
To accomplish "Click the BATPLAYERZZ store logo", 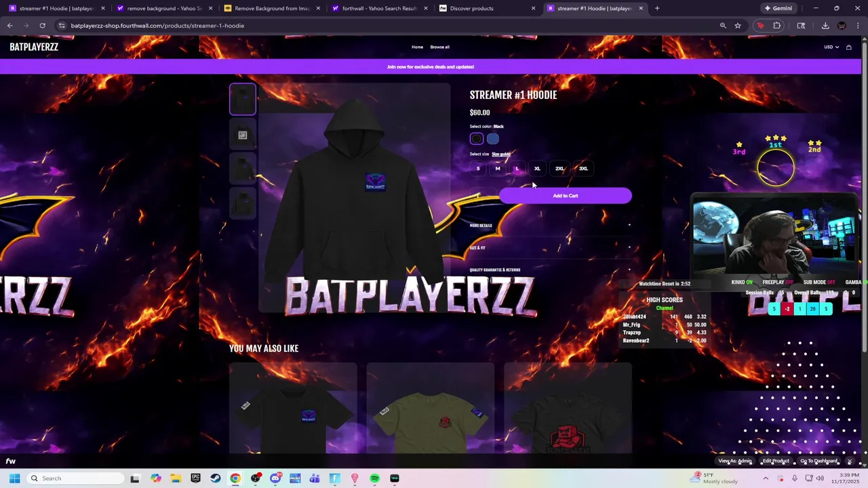I will [34, 47].
